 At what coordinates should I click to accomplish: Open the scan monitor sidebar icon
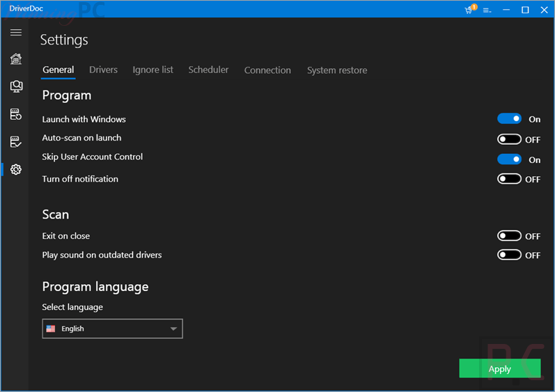[16, 86]
